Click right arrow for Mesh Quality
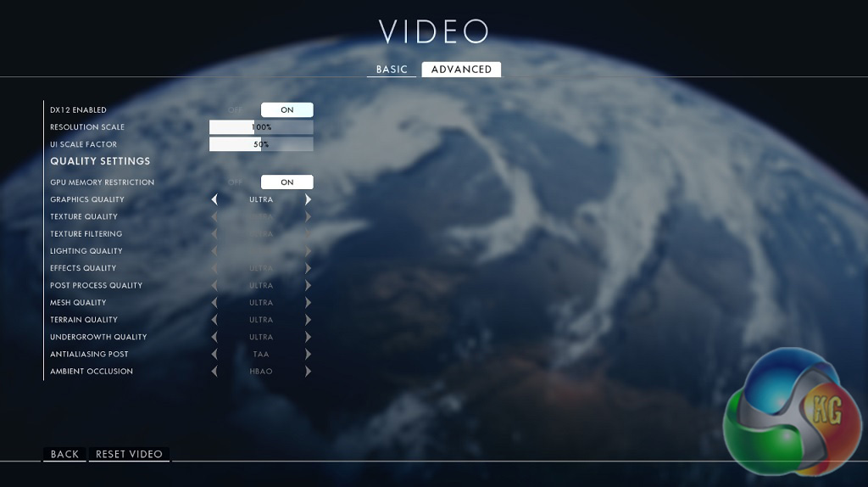Screen dimensions: 868x487 coord(309,303)
